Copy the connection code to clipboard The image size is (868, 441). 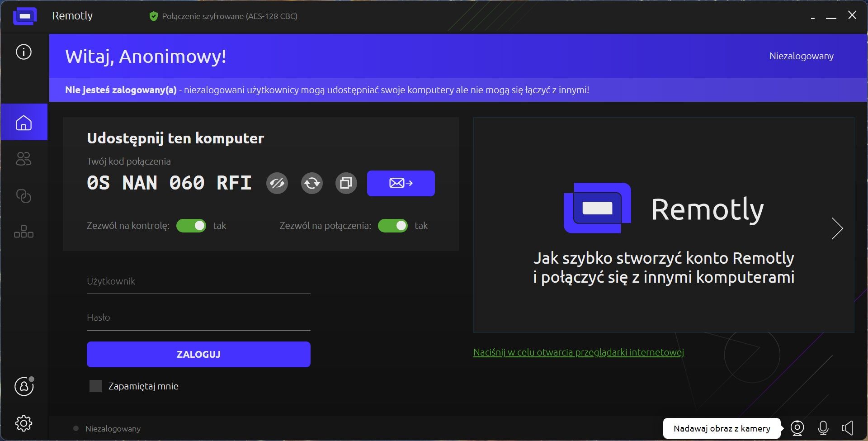point(346,183)
